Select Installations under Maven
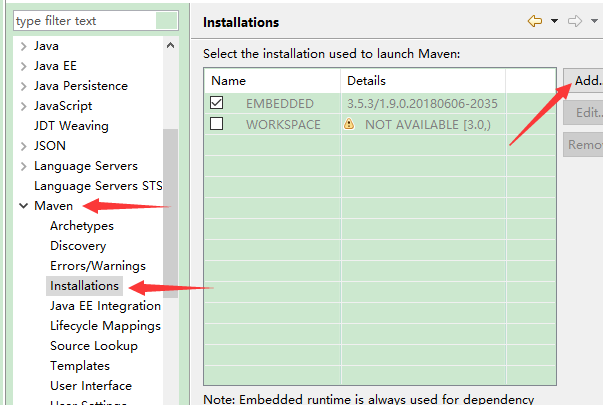The height and width of the screenshot is (405, 603). point(84,286)
